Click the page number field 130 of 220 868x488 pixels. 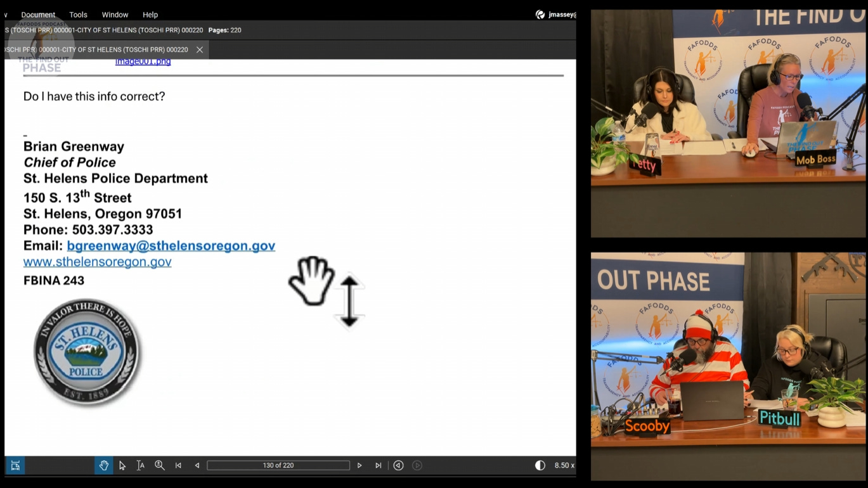point(278,465)
